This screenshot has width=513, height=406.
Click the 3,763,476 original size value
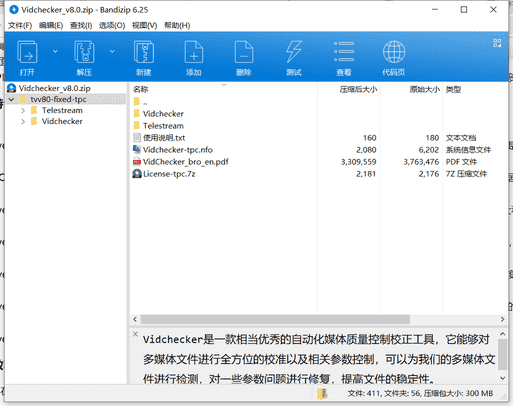pyautogui.click(x=421, y=162)
